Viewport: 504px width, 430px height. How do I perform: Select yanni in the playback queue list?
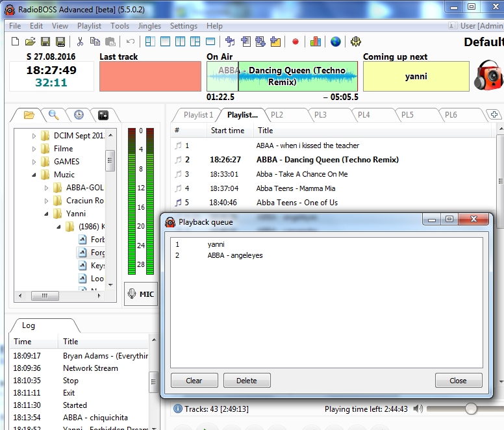point(217,244)
